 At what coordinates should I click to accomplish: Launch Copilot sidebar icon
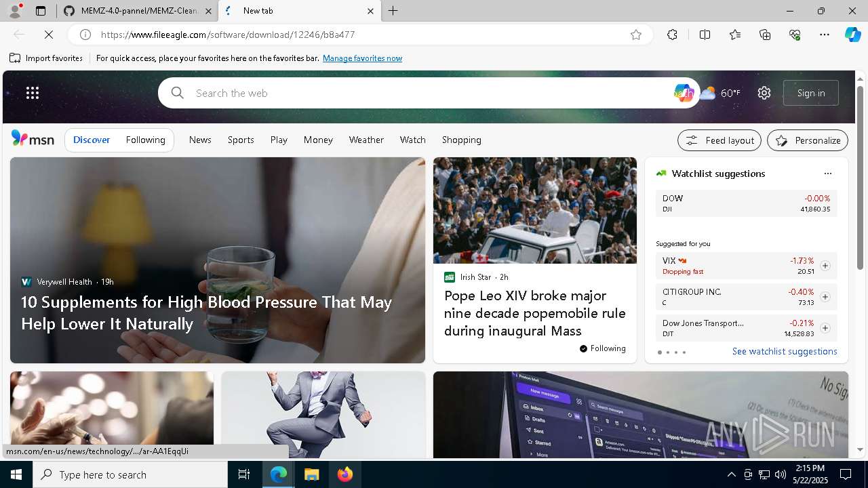tap(852, 35)
